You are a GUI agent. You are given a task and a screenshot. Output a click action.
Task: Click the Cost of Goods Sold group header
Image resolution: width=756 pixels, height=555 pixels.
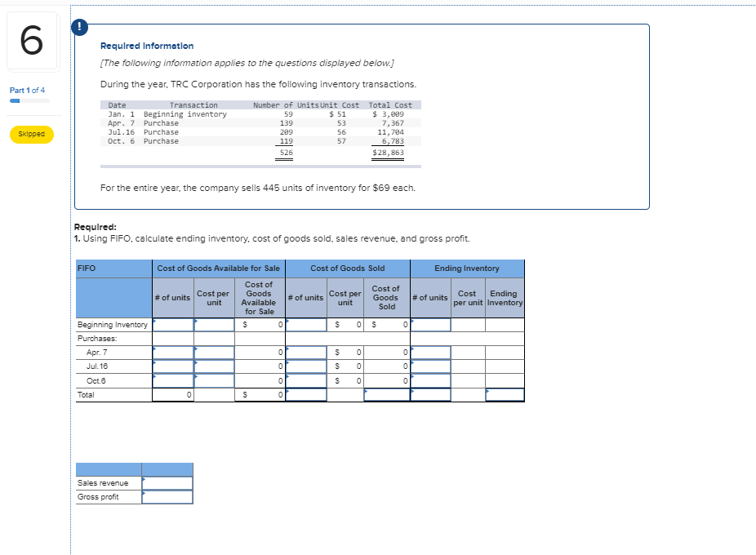click(x=348, y=269)
